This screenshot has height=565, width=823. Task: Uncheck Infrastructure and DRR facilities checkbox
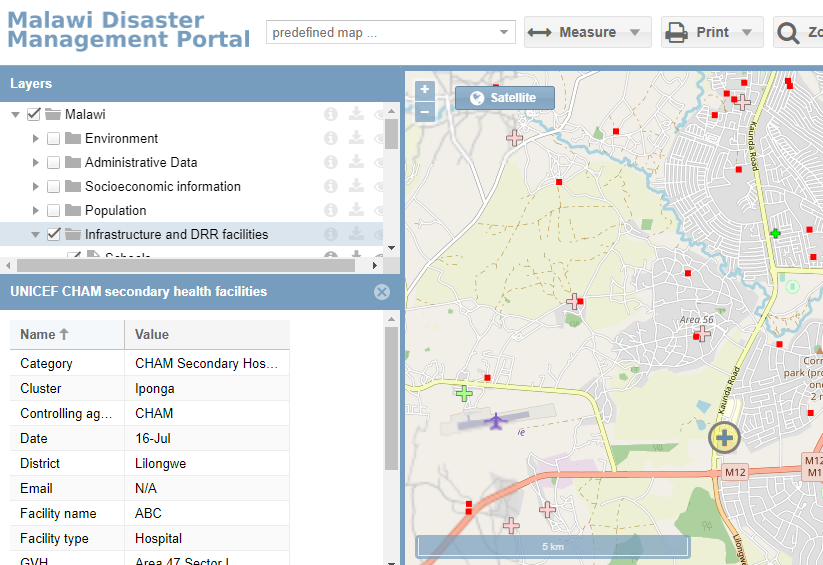[x=54, y=234]
